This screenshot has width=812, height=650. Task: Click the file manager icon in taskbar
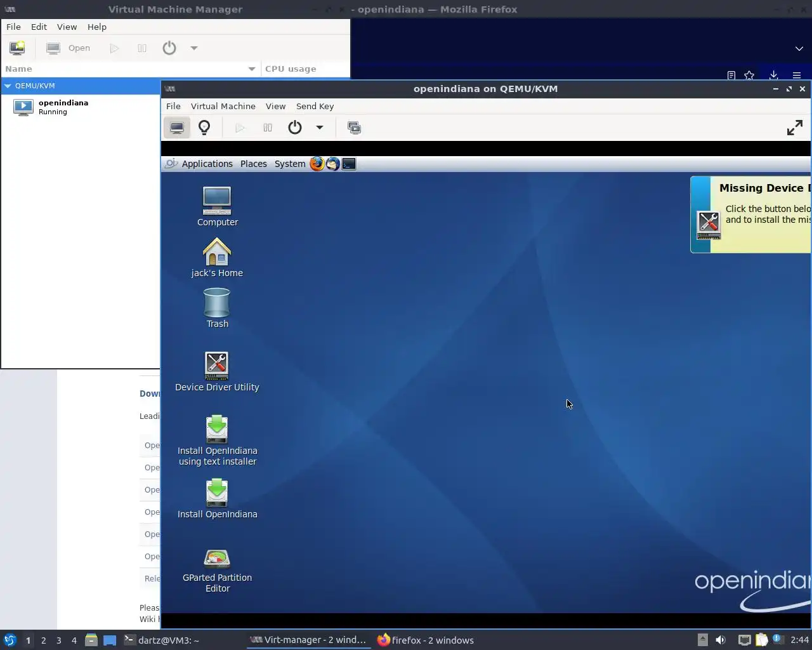click(x=91, y=640)
